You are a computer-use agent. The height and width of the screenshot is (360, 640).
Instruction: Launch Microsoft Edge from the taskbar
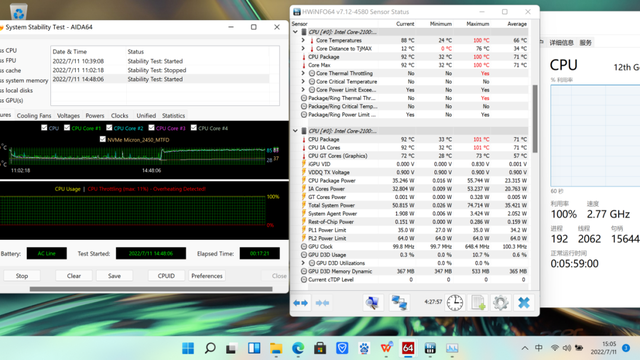point(298,348)
